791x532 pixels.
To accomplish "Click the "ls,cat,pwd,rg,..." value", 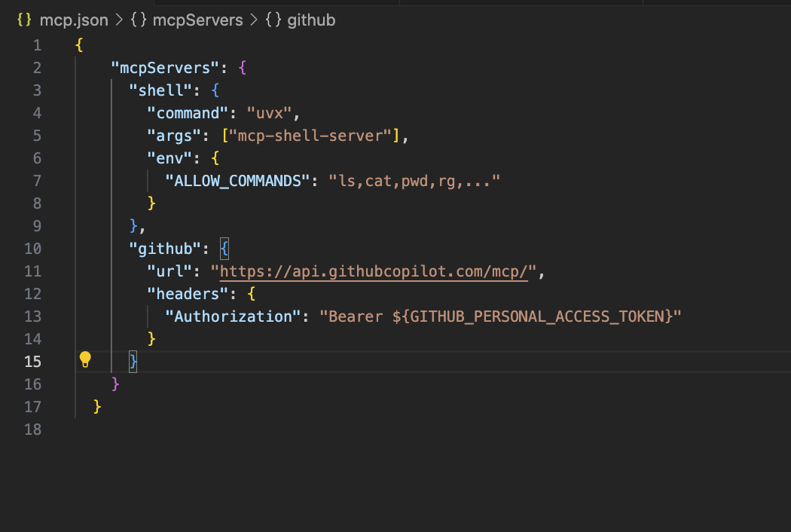I will tap(414, 181).
